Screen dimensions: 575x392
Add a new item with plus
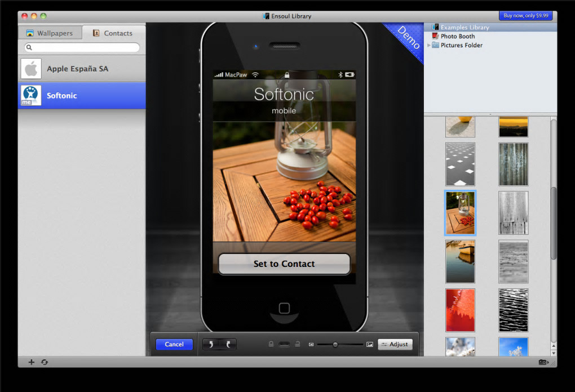[32, 362]
